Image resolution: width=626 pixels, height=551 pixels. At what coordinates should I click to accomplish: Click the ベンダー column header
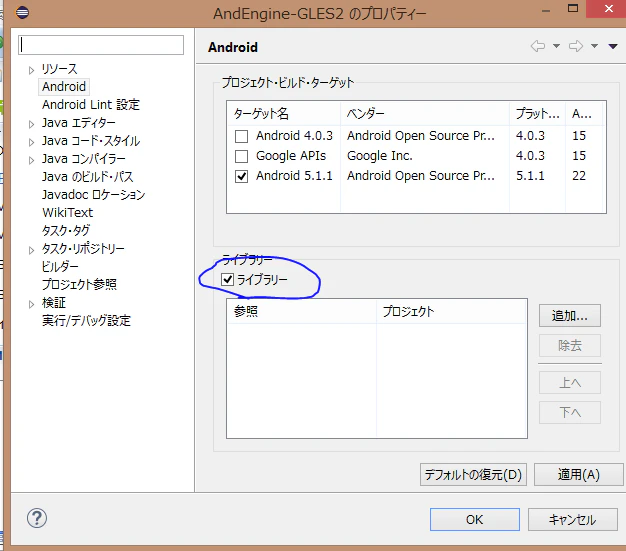[425, 114]
